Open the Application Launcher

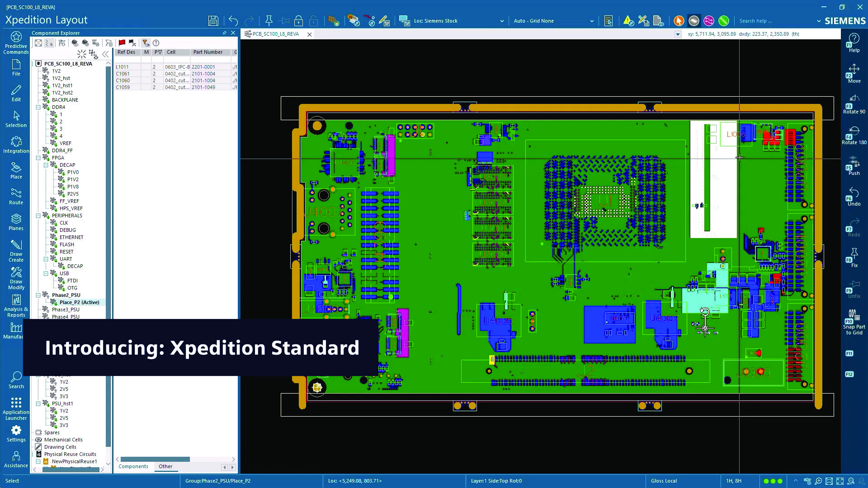point(16,409)
